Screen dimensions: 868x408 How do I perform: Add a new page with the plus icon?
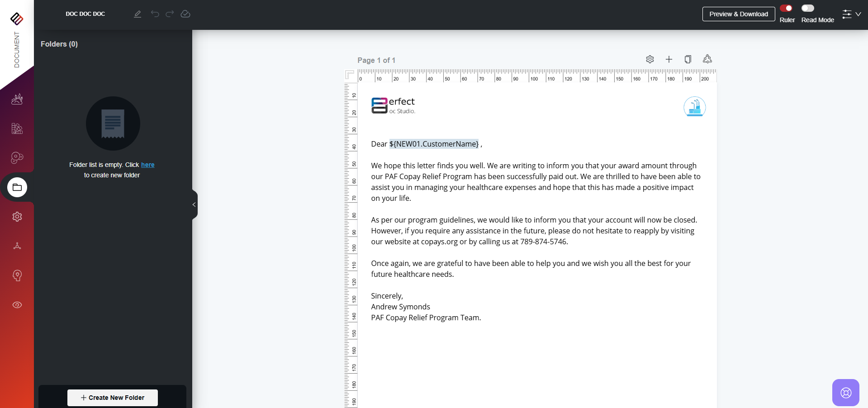coord(669,59)
